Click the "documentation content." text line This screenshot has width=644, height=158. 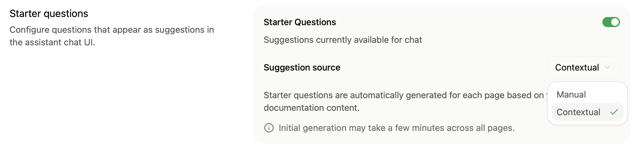click(x=312, y=108)
